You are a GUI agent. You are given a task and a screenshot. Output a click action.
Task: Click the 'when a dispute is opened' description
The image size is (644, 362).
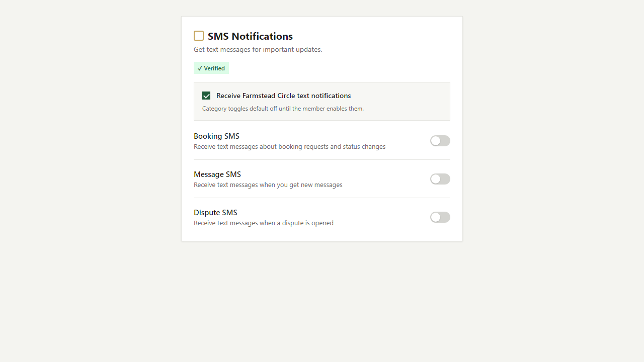264,223
